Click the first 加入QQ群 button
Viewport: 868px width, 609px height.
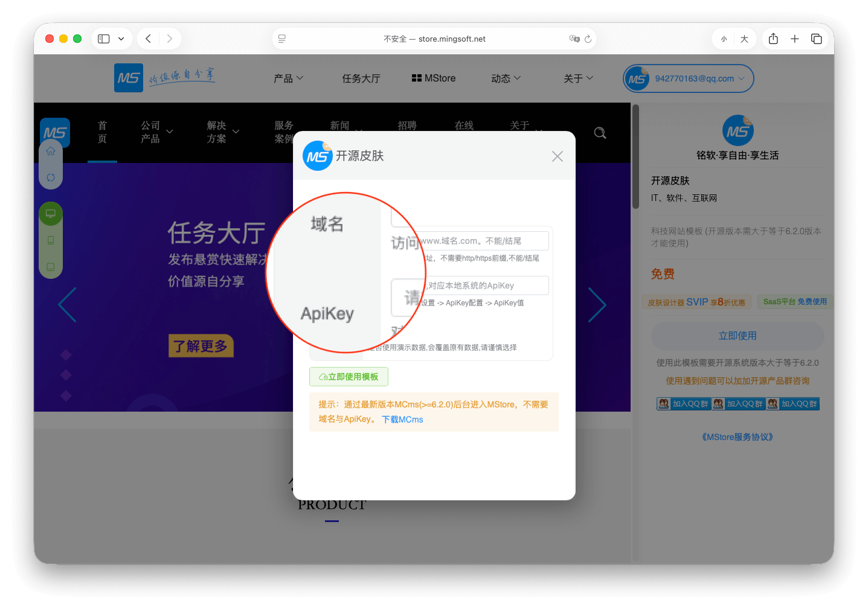click(x=684, y=404)
